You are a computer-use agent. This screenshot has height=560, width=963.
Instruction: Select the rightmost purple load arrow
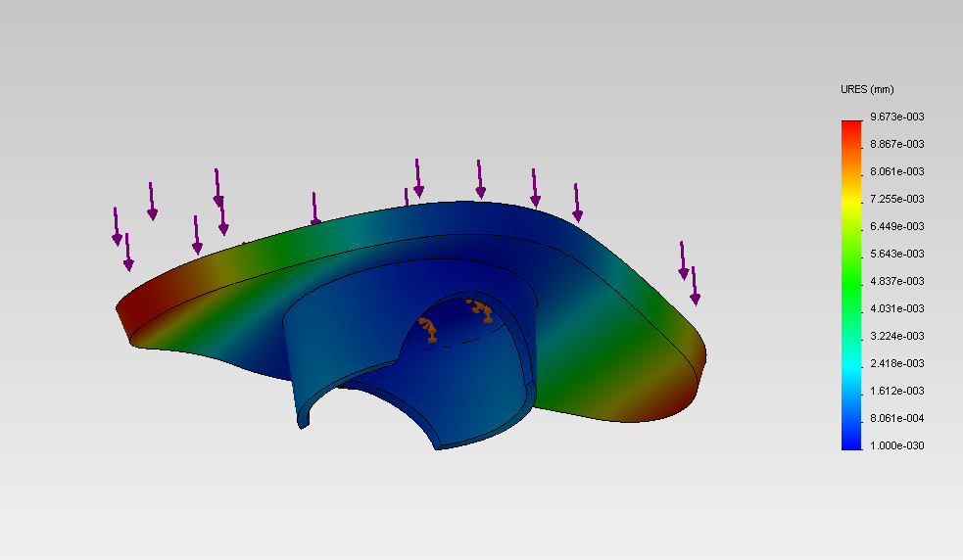tap(695, 286)
